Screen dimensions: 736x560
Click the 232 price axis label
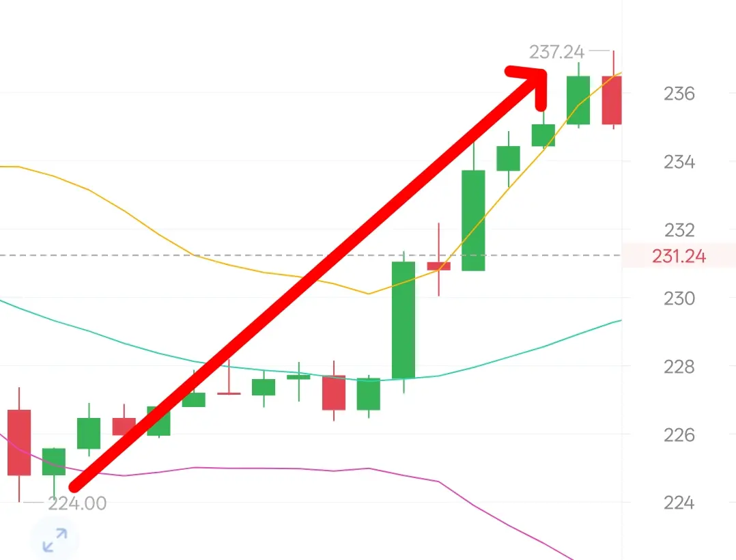pos(679,230)
